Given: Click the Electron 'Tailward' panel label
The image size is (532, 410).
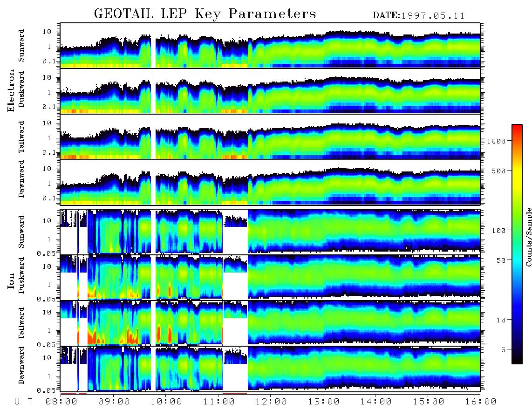Looking at the screenshot, I should click(21, 137).
